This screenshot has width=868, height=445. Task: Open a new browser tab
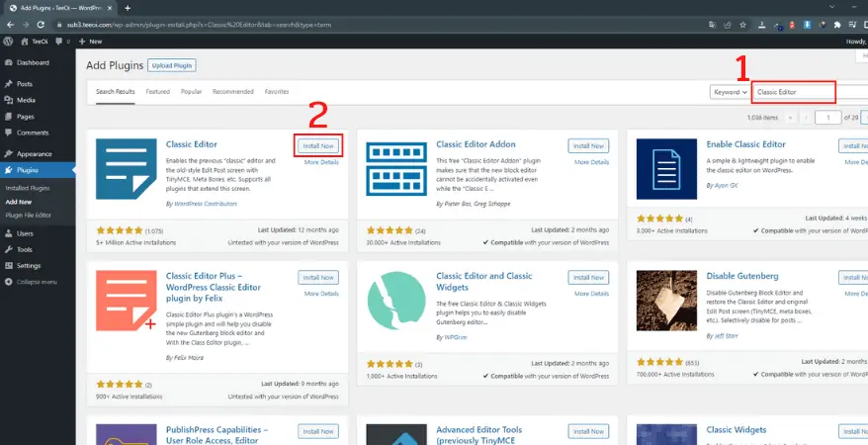coord(128,8)
